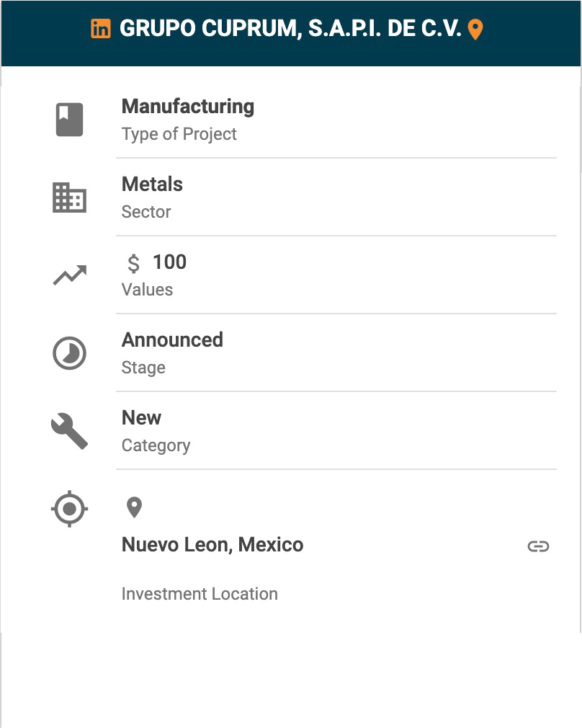Screen dimensions: 582x728
Task: Open the chain link icon beside Nuevo Leon
Action: click(538, 546)
